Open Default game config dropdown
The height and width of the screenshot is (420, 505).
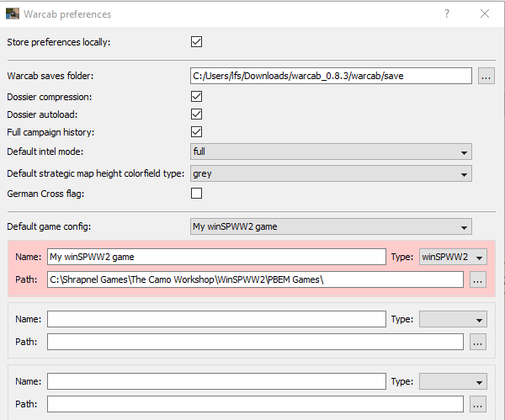[331, 226]
